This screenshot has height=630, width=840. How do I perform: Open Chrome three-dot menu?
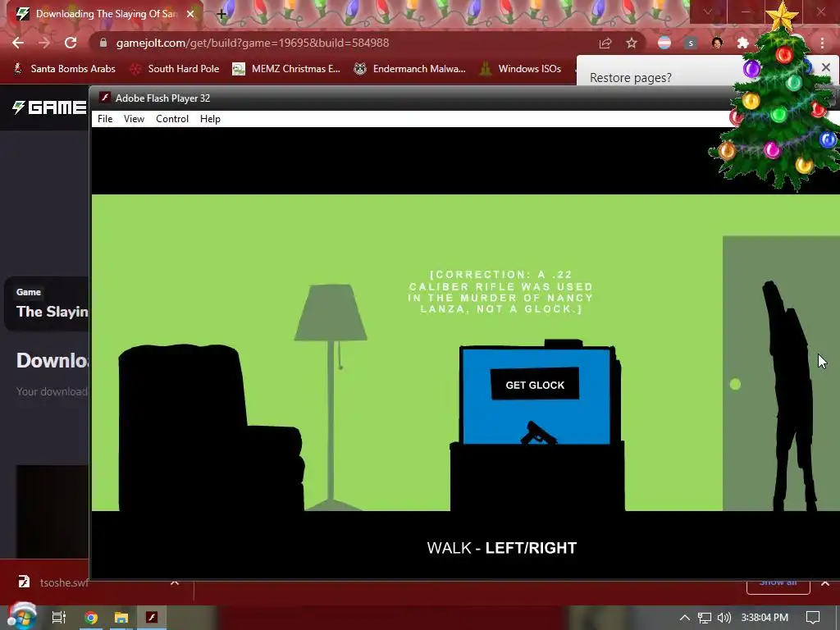[822, 43]
